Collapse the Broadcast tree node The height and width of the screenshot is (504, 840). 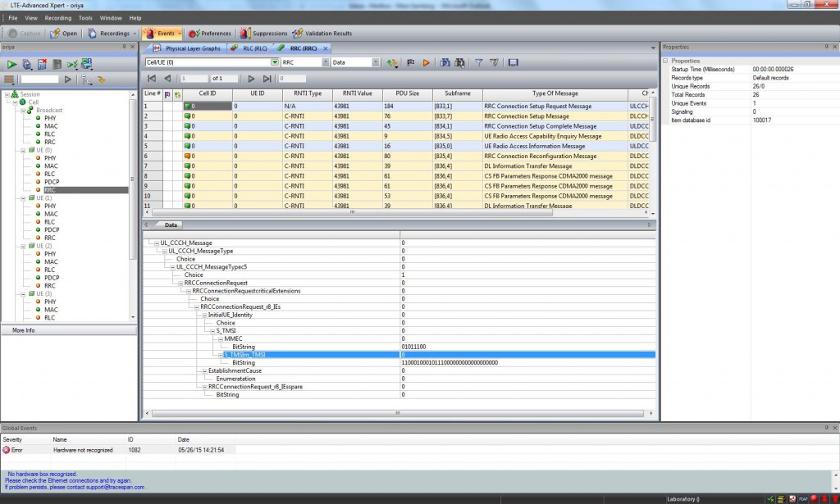click(x=23, y=110)
